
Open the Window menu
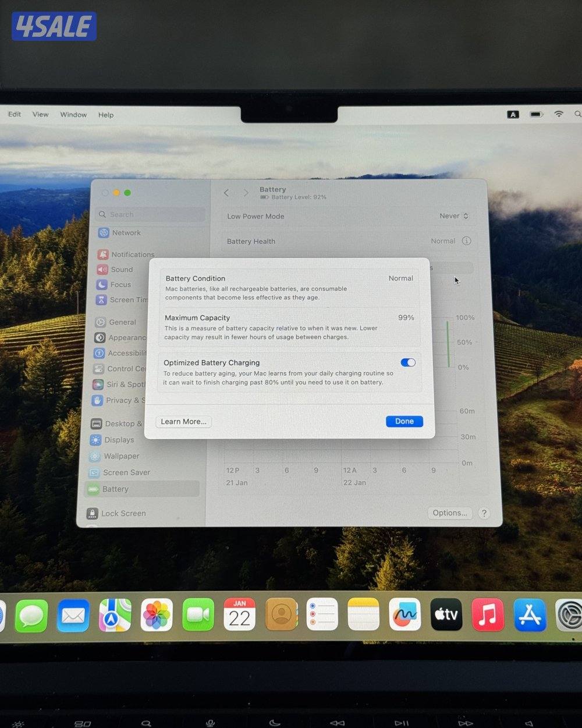(73, 115)
